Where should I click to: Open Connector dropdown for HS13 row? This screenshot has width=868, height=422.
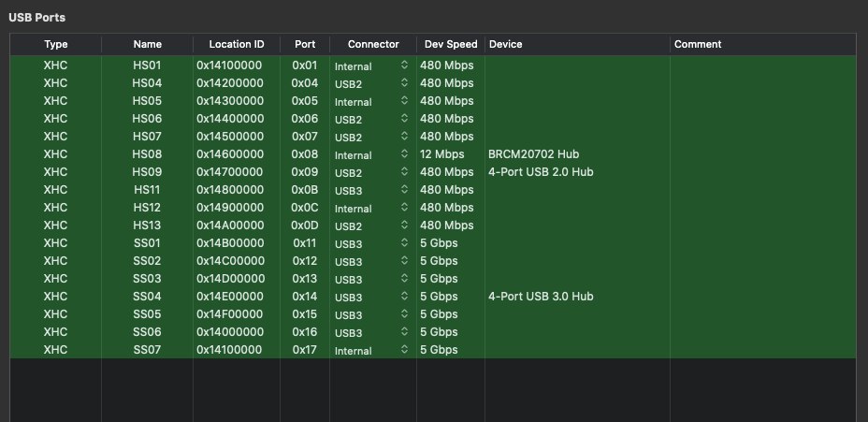pyautogui.click(x=371, y=226)
